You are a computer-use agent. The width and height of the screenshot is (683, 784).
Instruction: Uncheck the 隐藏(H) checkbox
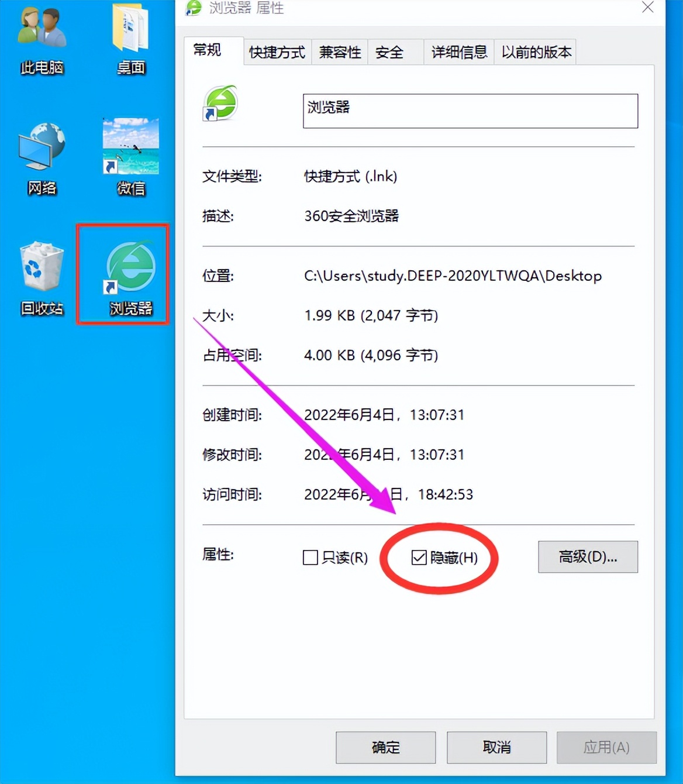pos(419,558)
